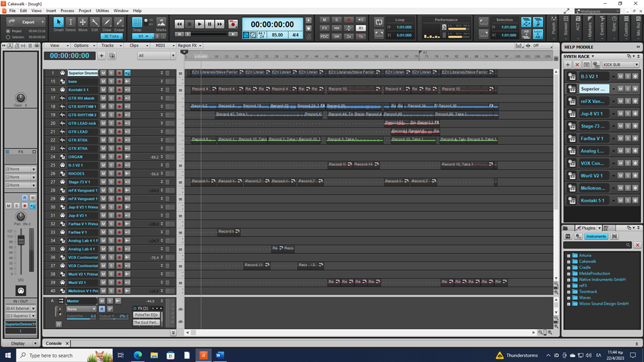644x362 pixels.
Task: Fast forward the transport
Action: click(220, 24)
